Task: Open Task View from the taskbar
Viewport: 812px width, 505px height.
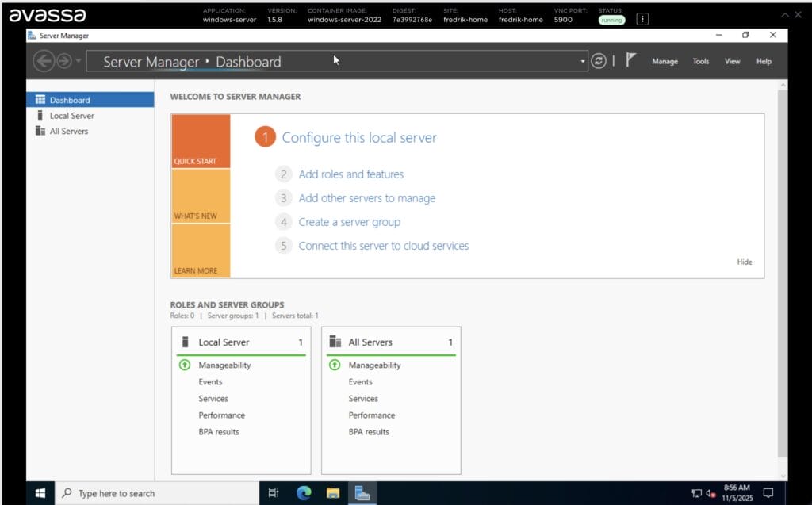Action: coord(274,492)
